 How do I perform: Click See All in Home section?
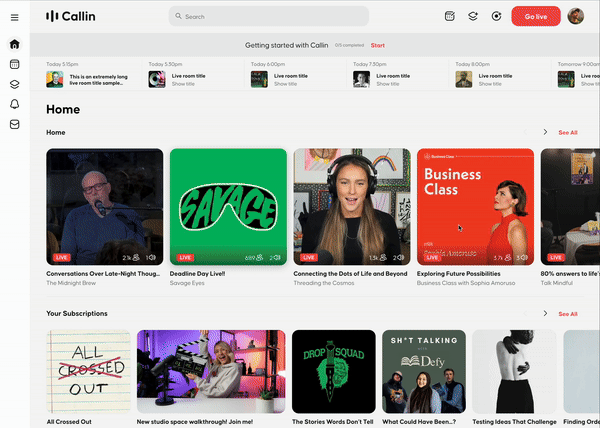pyautogui.click(x=568, y=133)
